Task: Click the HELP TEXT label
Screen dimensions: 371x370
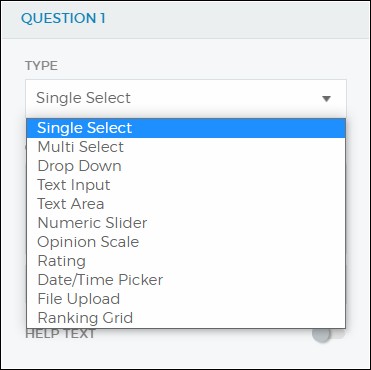Action: pyautogui.click(x=60, y=334)
